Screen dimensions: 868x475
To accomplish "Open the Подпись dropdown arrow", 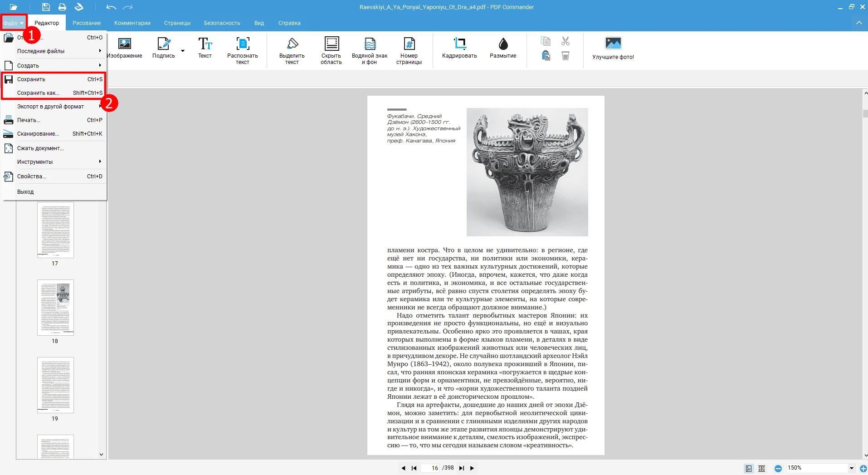I will (183, 51).
